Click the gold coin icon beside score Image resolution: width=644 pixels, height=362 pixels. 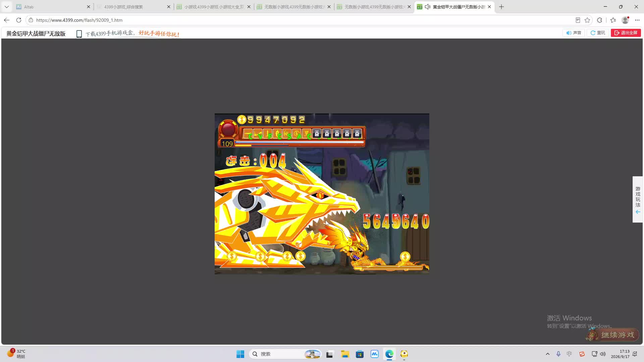[241, 119]
